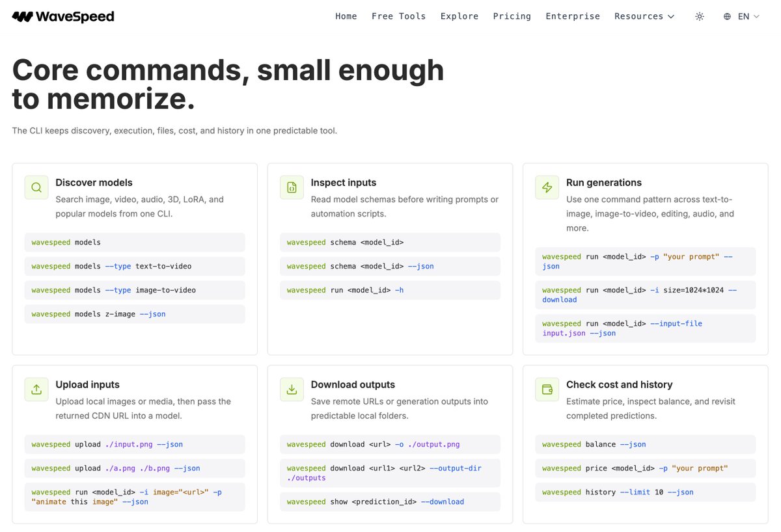Click "wavespeed upload ./a.png ./b.png" command
This screenshot has height=532, width=781.
[x=135, y=468]
